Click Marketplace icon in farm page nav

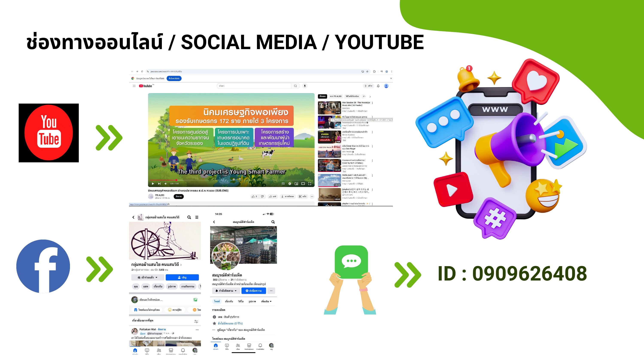pyautogui.click(x=249, y=346)
